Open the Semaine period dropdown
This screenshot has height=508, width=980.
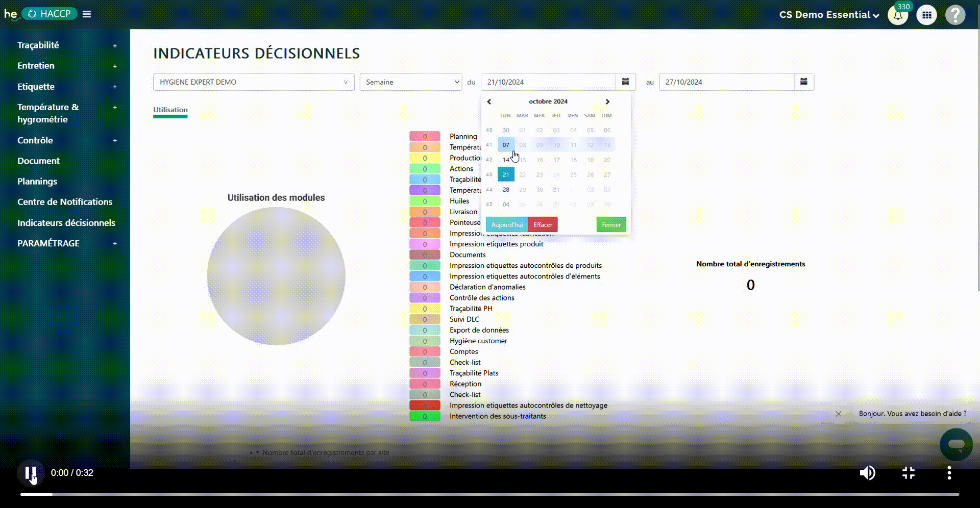pyautogui.click(x=411, y=82)
